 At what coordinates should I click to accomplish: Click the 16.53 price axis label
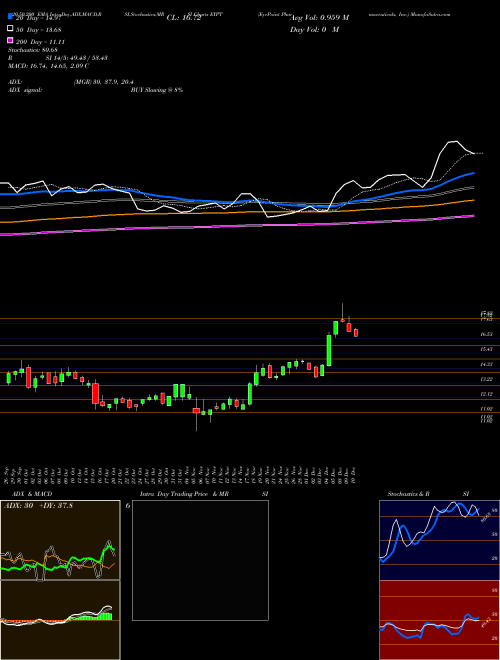pyautogui.click(x=487, y=334)
